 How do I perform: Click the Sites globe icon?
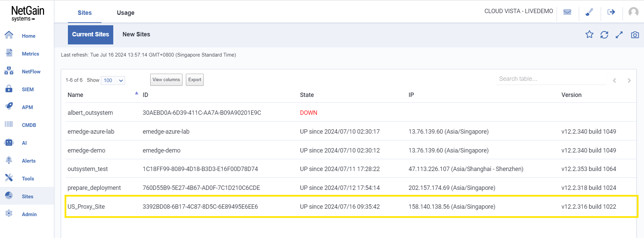[9, 196]
